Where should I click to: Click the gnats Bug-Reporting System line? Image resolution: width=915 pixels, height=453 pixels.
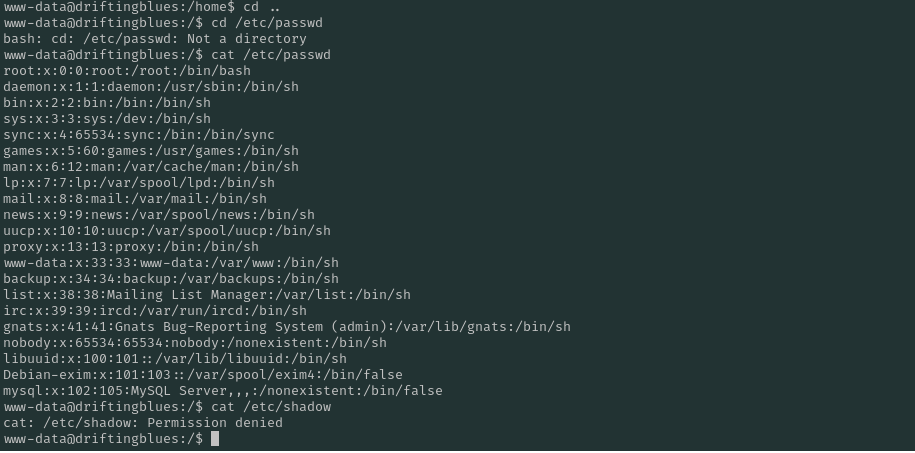coord(287,327)
